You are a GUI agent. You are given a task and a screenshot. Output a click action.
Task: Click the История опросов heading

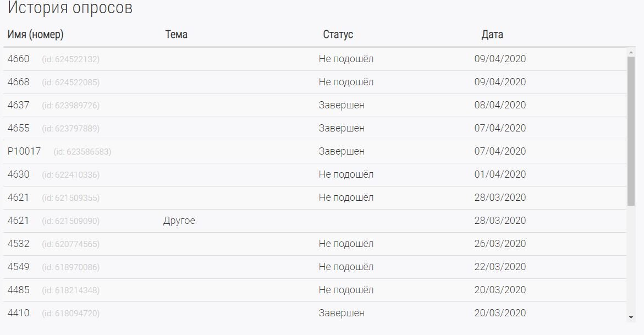(x=70, y=9)
